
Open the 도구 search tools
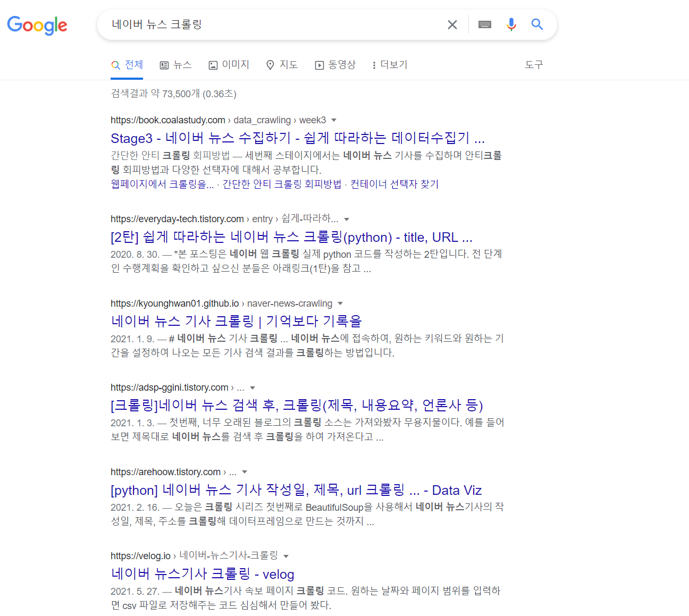(x=534, y=65)
